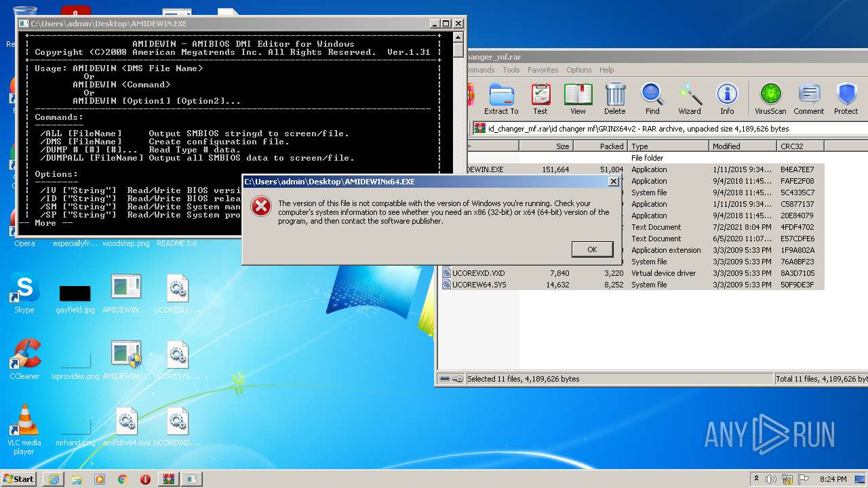Click the AMIDEWIN console window title bar icon

(x=24, y=23)
